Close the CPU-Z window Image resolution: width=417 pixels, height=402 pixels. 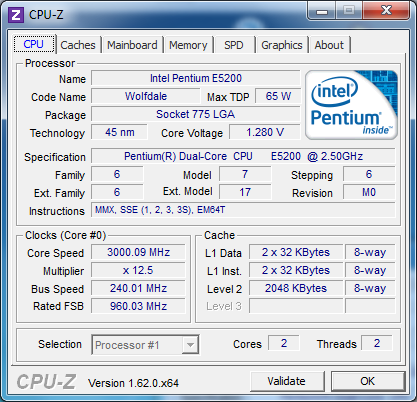pos(386,11)
